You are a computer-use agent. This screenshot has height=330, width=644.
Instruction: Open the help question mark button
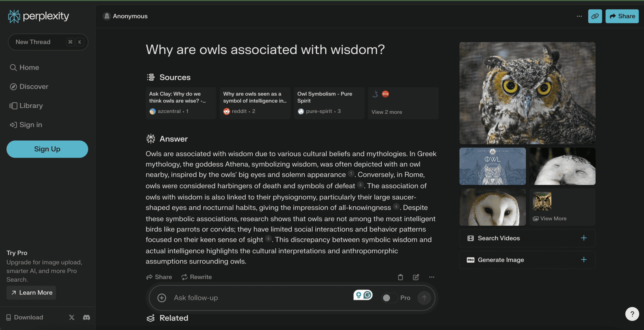(x=632, y=314)
